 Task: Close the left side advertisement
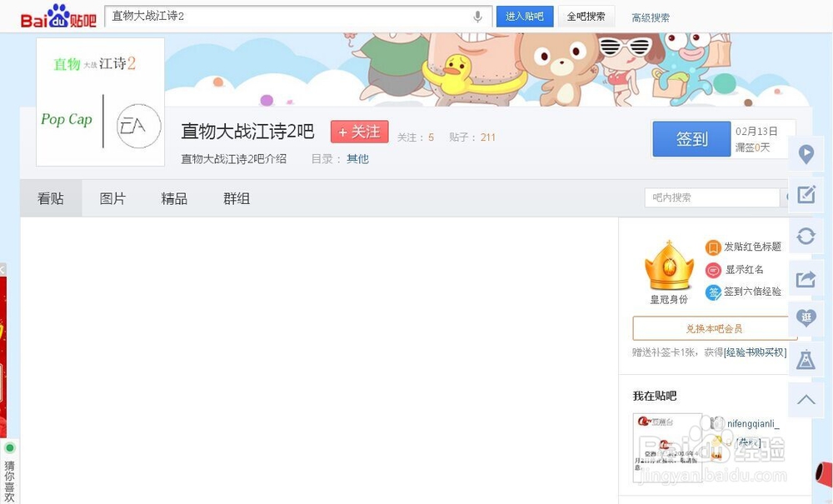pyautogui.click(x=2, y=269)
